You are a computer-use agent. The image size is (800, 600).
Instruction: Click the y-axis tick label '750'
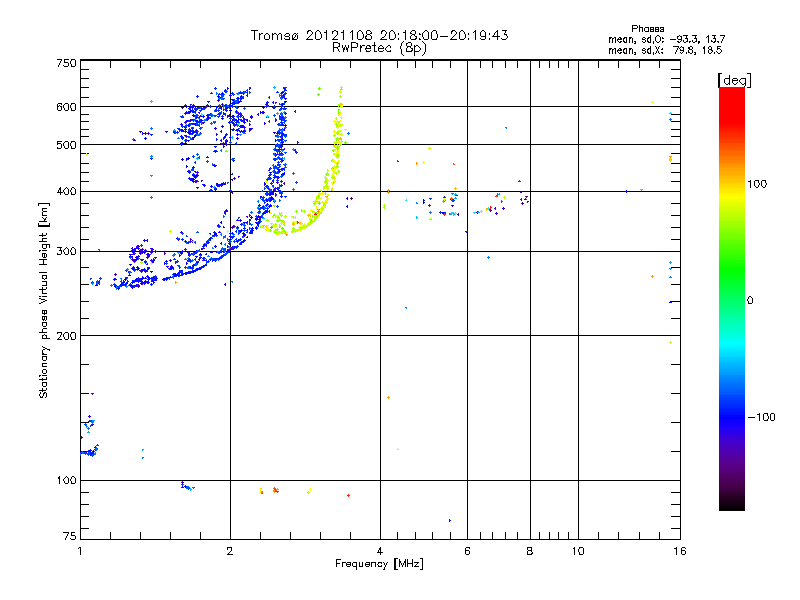66,63
